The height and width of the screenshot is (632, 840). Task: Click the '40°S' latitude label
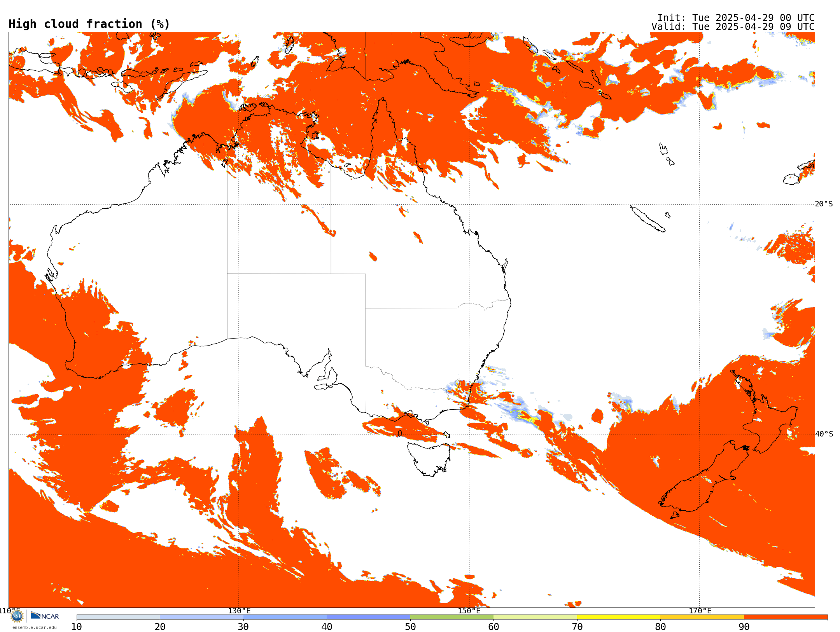pos(824,434)
